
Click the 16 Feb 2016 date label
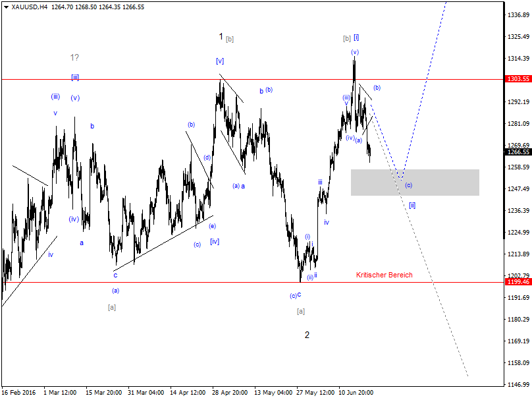click(x=18, y=393)
